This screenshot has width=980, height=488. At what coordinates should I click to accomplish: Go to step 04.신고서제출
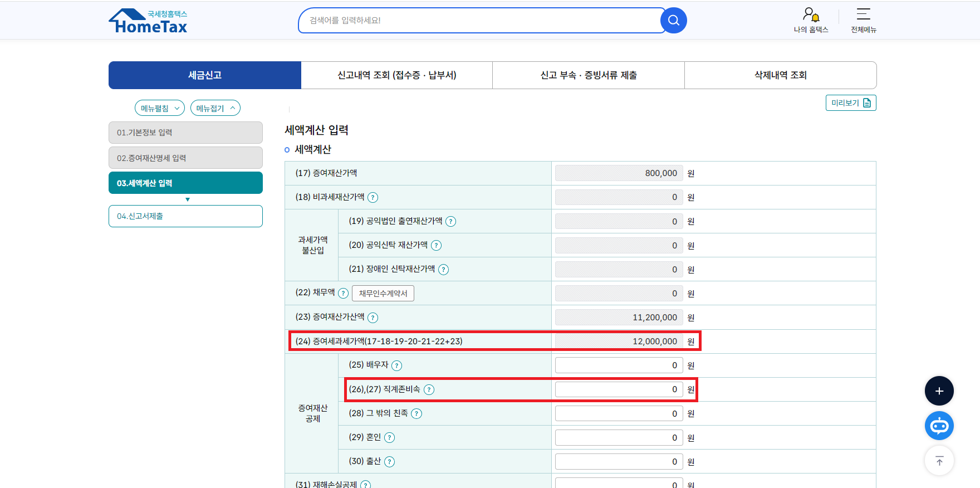point(185,216)
